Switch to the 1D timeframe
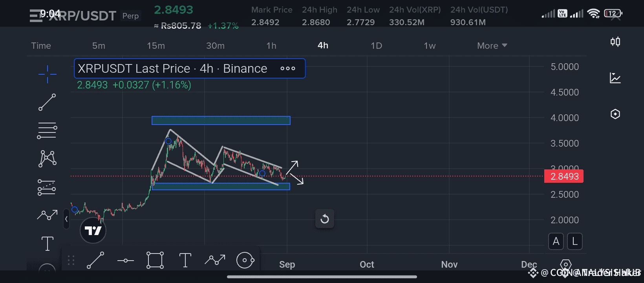Image resolution: width=644 pixels, height=283 pixels. 377,46
